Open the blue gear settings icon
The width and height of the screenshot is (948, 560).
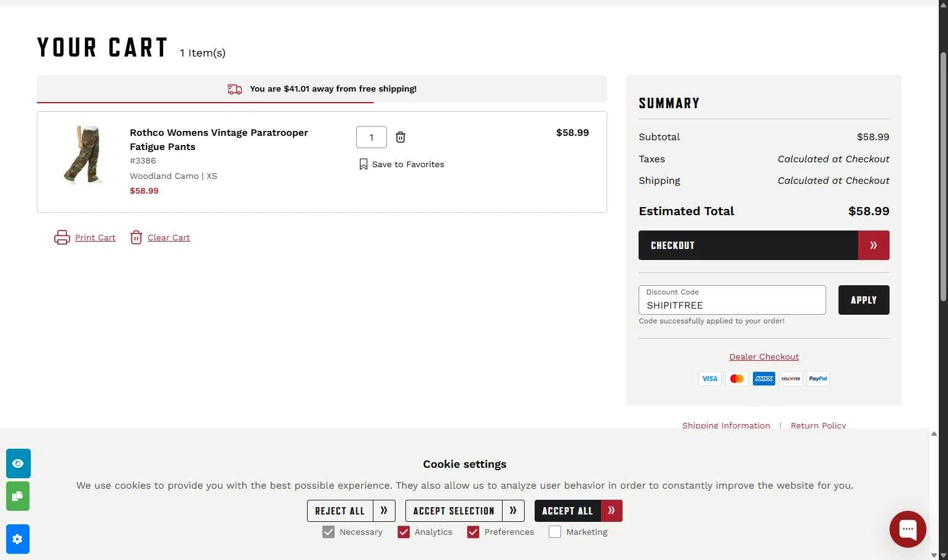18,539
